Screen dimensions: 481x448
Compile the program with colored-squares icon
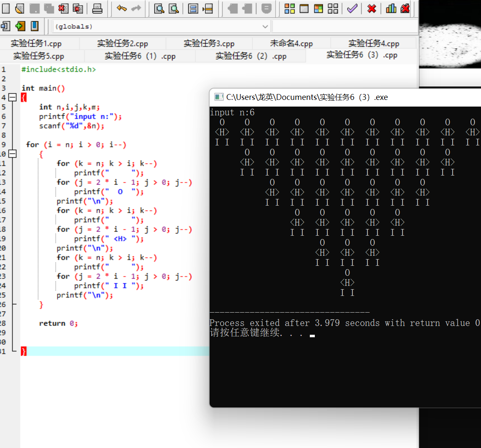[289, 8]
